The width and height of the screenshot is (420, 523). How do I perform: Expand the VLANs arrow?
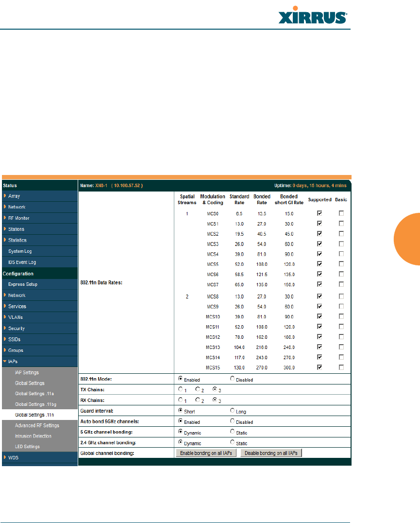(x=5, y=317)
